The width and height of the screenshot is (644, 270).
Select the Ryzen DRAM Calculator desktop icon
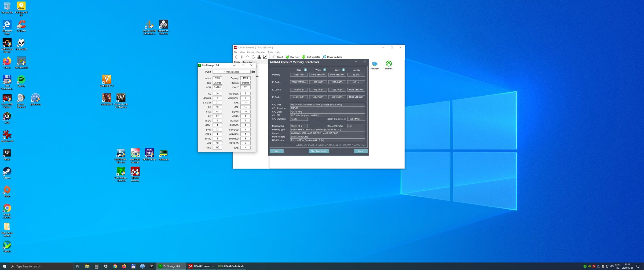pos(149,27)
